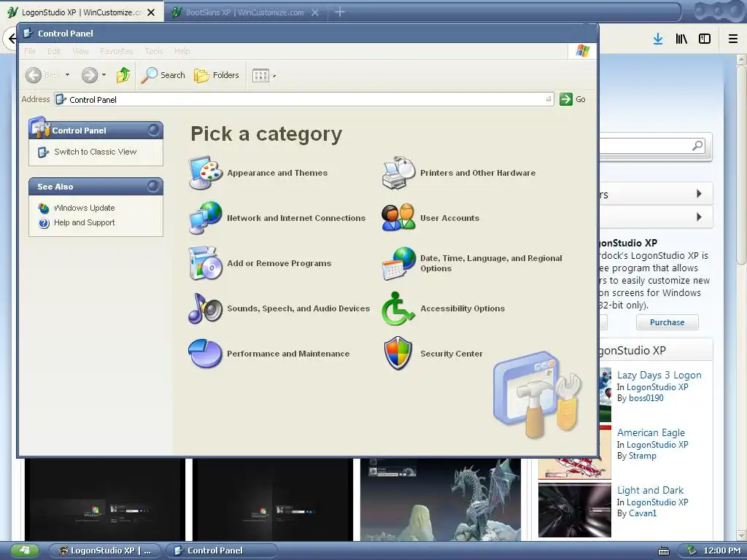Click the Start button on taskbar
The image size is (747, 560).
pyautogui.click(x=24, y=551)
